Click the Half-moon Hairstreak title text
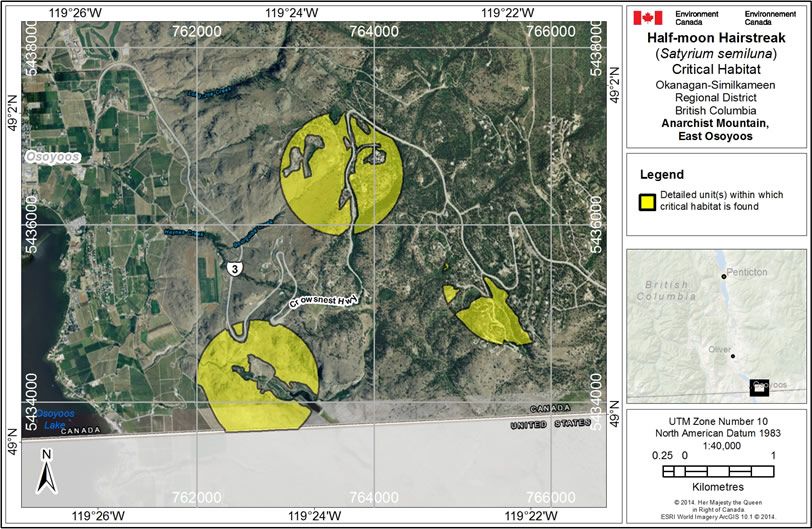 (719, 38)
